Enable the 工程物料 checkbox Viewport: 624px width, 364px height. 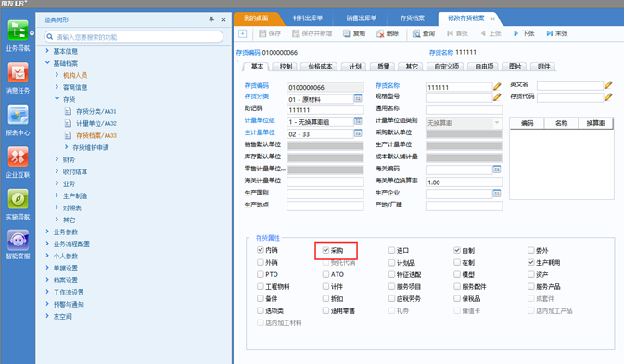pos(260,286)
